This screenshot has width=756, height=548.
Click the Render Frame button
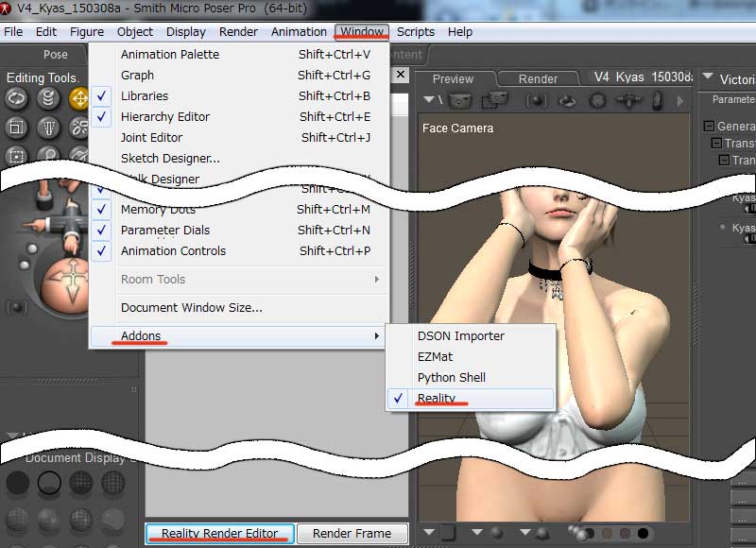(x=352, y=534)
